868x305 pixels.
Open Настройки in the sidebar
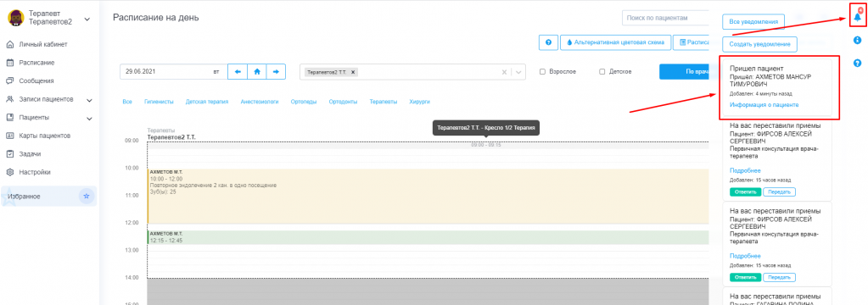(35, 172)
